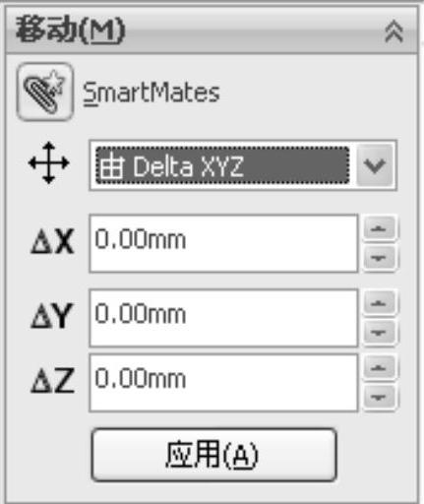
Task: Collapse the 移动(M) panel with double chevron
Action: tap(394, 31)
